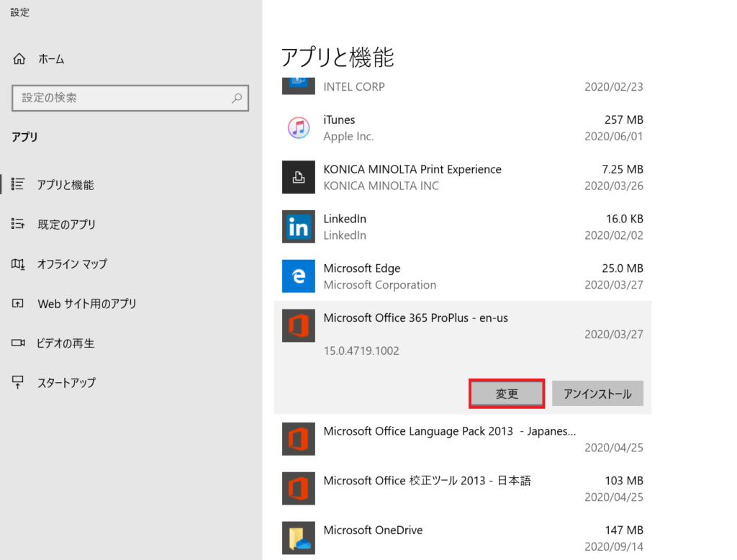Click the INTEL CORP date 2020/02/23
The width and height of the screenshot is (737, 560).
(x=614, y=87)
